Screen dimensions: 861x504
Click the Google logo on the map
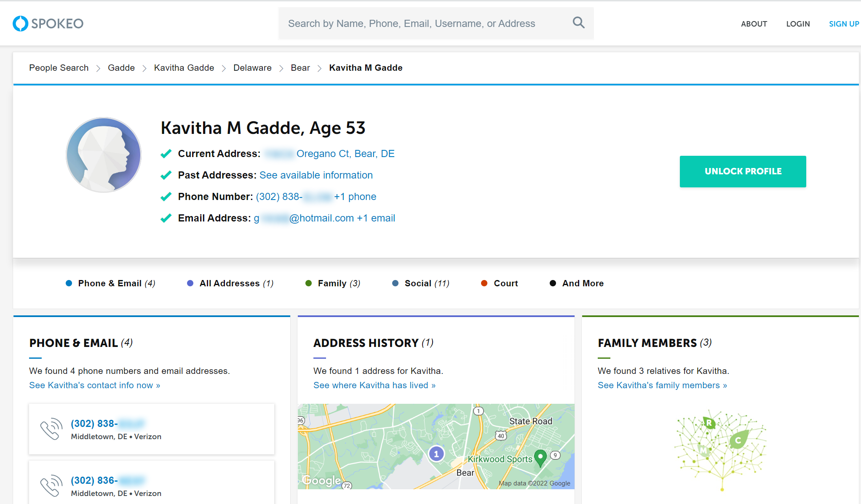coord(322,480)
